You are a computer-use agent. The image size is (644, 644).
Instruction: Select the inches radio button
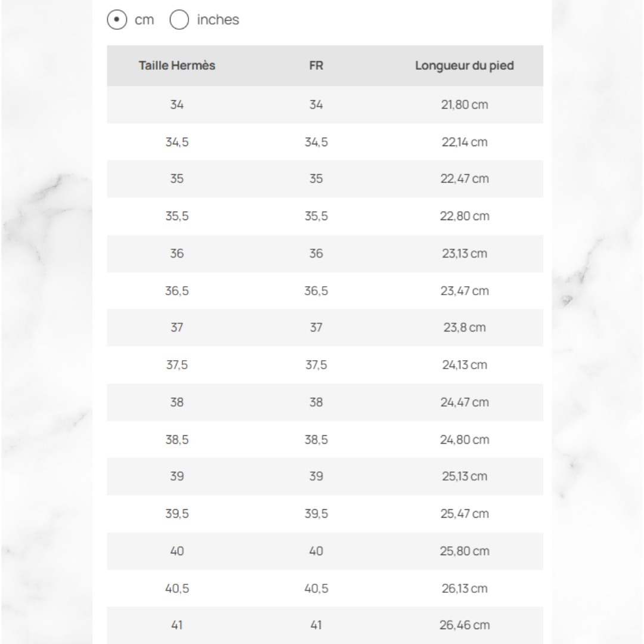(x=179, y=20)
